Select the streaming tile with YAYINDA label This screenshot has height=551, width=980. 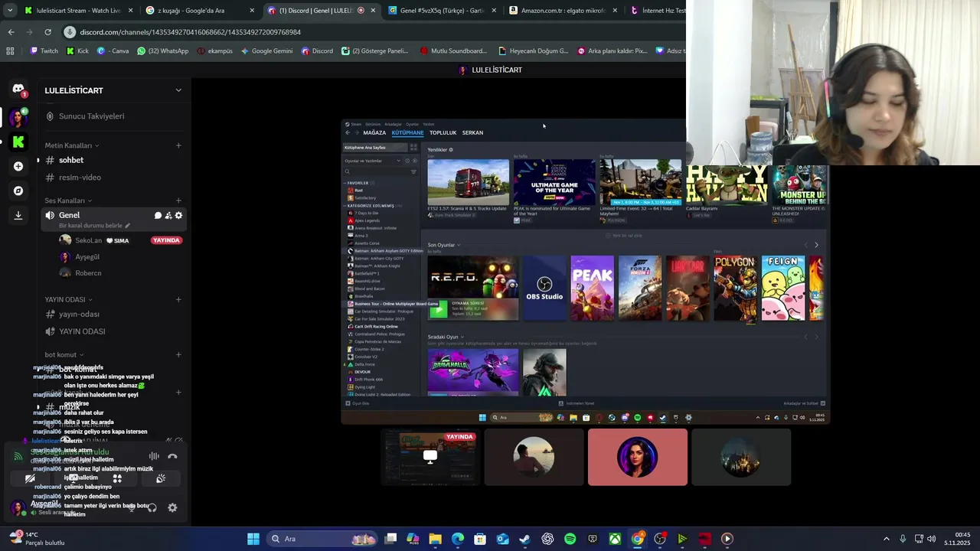click(x=430, y=457)
